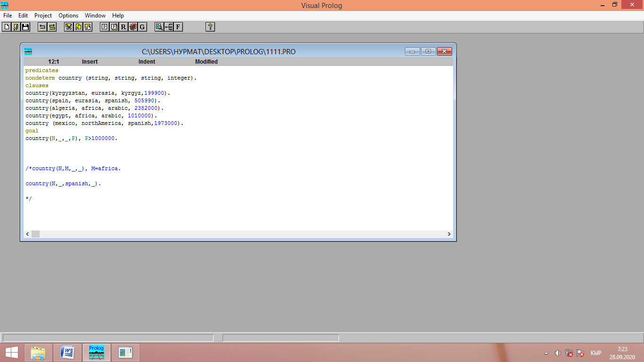
Task: Click the Cut scissors toolbar icon
Action: (x=69, y=27)
